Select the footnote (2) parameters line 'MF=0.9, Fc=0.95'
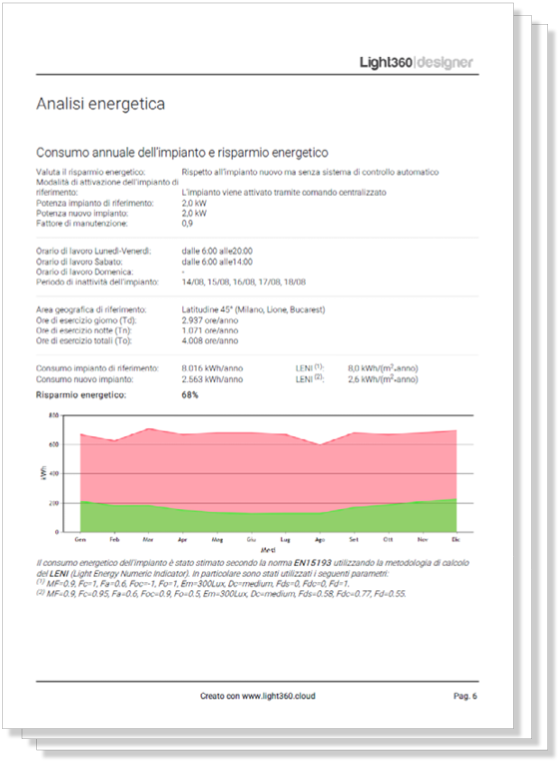 [x=222, y=594]
